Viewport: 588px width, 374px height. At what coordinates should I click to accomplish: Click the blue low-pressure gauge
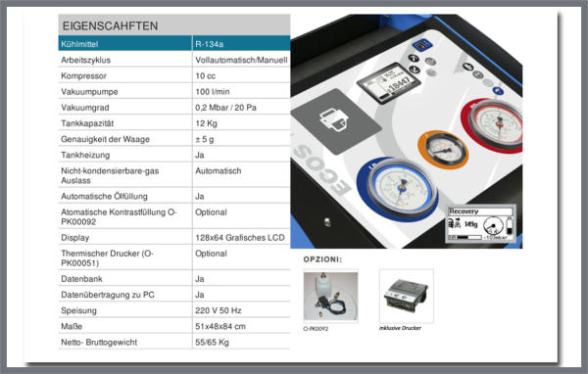[x=400, y=189]
